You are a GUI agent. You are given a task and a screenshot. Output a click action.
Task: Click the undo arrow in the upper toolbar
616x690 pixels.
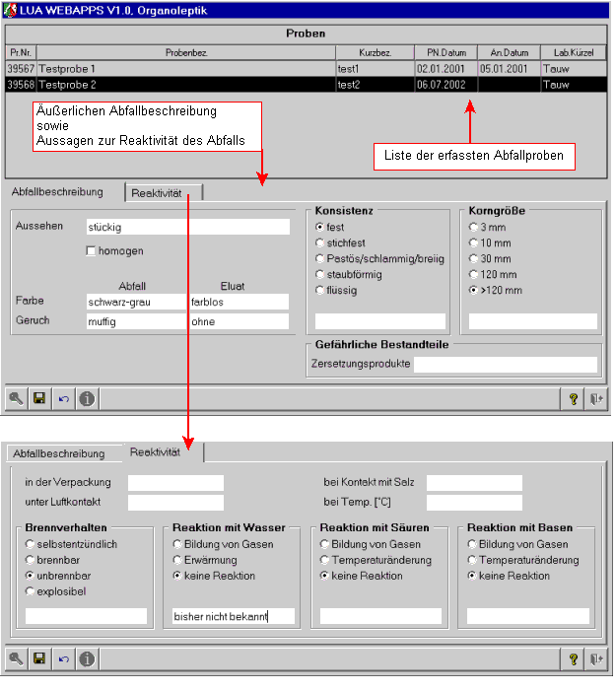click(63, 398)
